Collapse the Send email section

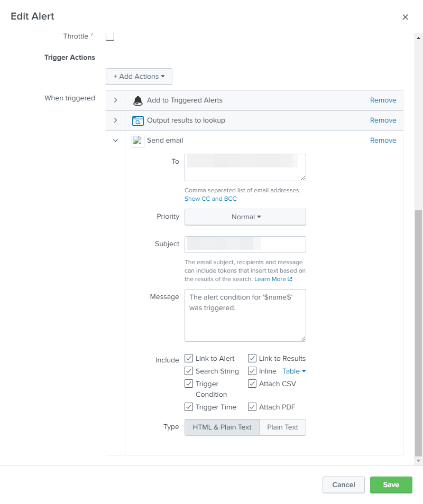click(115, 141)
